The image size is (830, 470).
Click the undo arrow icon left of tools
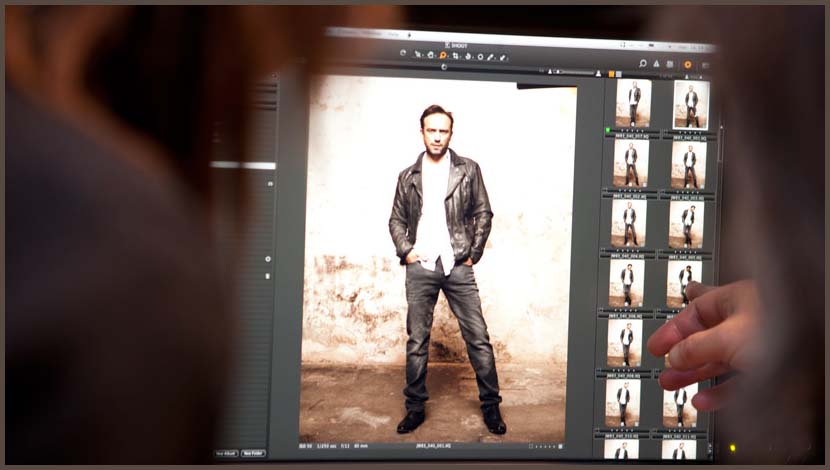click(403, 53)
